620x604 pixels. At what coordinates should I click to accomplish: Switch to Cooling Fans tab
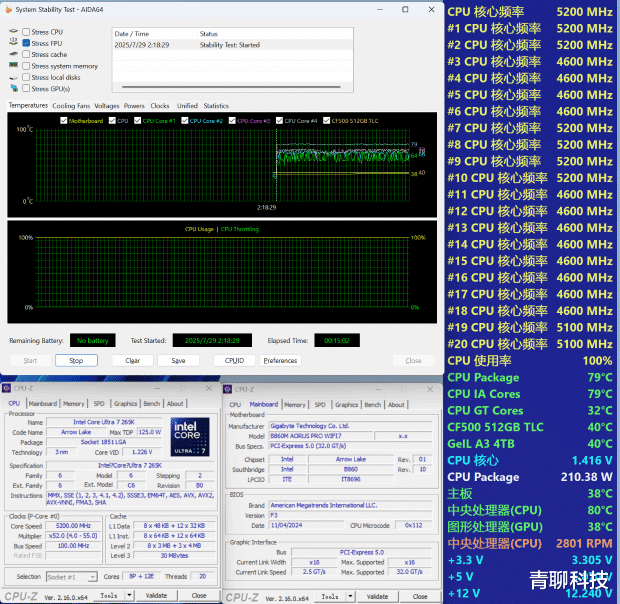(x=71, y=106)
